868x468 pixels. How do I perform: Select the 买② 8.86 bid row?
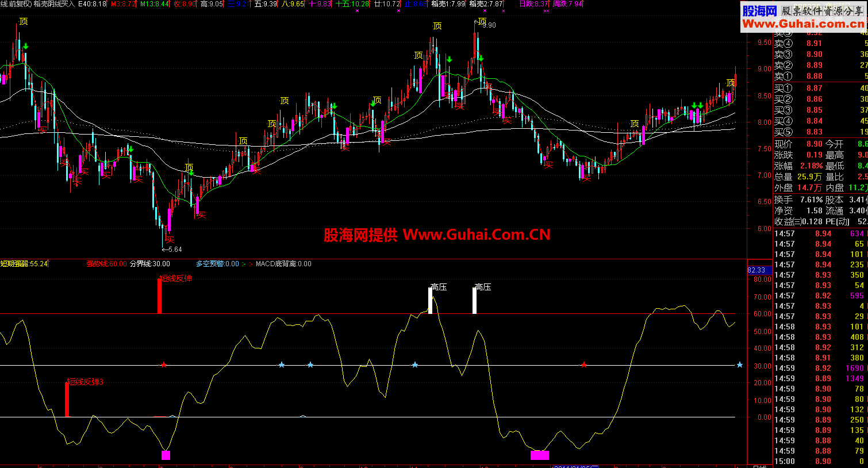821,99
